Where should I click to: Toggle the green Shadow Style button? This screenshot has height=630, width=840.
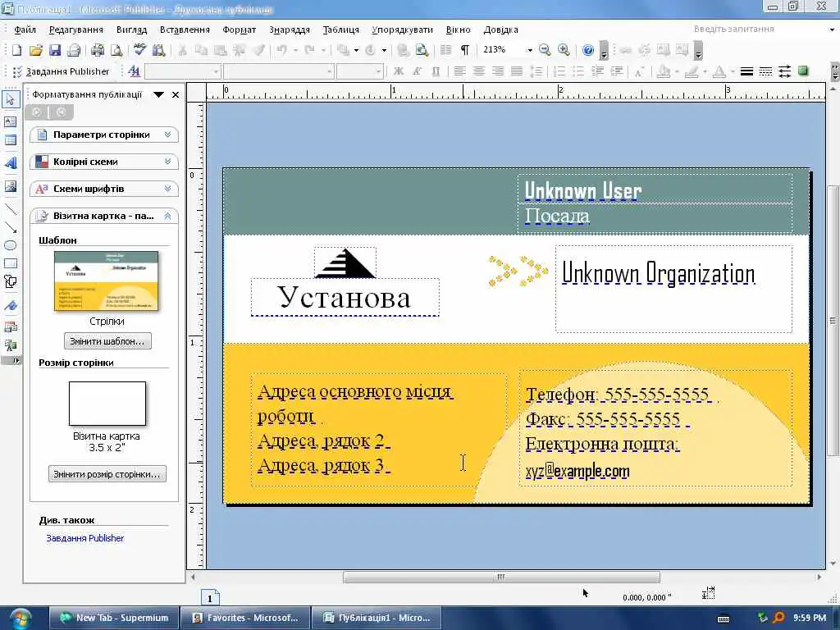(x=803, y=71)
